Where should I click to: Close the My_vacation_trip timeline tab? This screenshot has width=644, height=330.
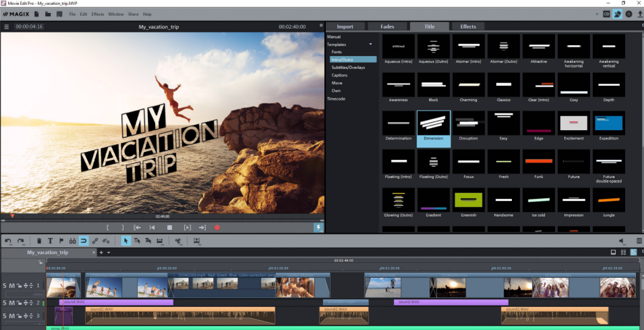94,252
